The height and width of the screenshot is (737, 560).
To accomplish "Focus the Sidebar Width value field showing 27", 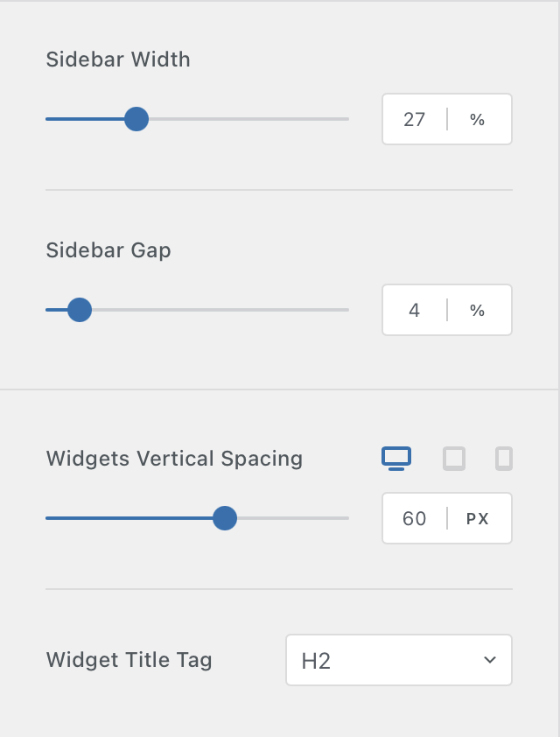I will (x=414, y=119).
